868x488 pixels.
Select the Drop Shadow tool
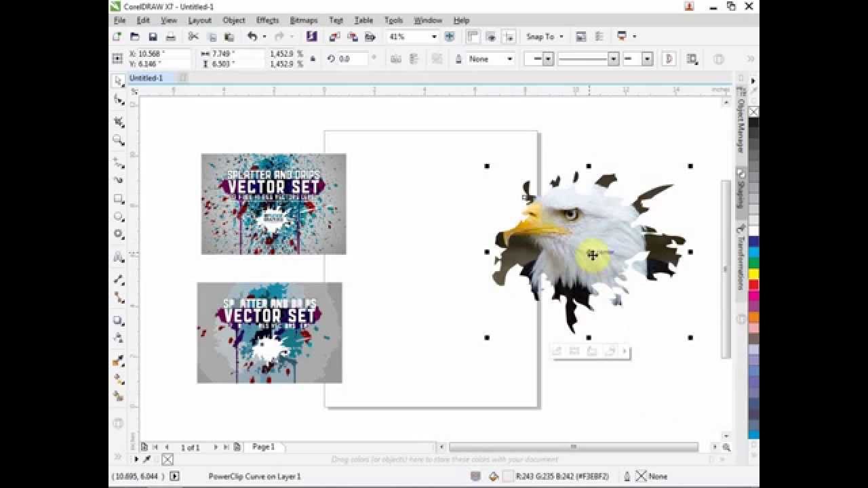pos(119,321)
